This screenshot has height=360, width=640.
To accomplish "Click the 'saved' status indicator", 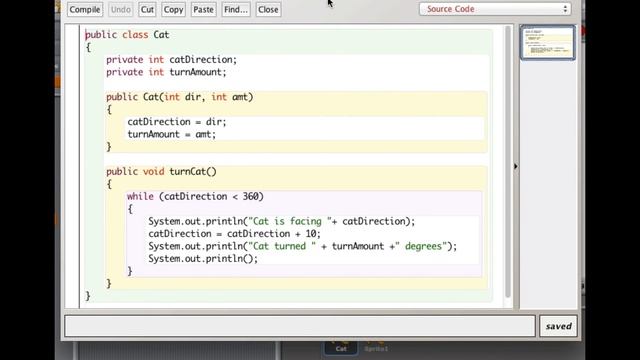I will (x=558, y=326).
